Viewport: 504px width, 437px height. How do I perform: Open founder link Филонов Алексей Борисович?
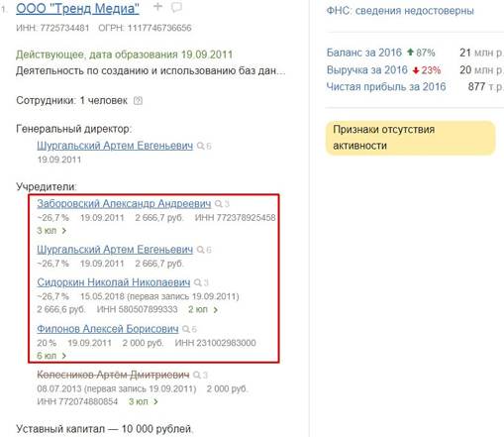(x=108, y=329)
